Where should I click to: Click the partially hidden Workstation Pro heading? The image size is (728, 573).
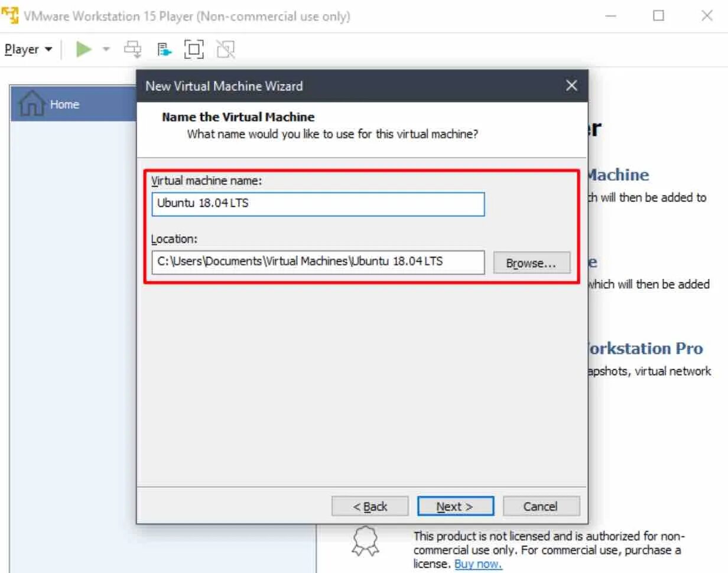pos(645,349)
